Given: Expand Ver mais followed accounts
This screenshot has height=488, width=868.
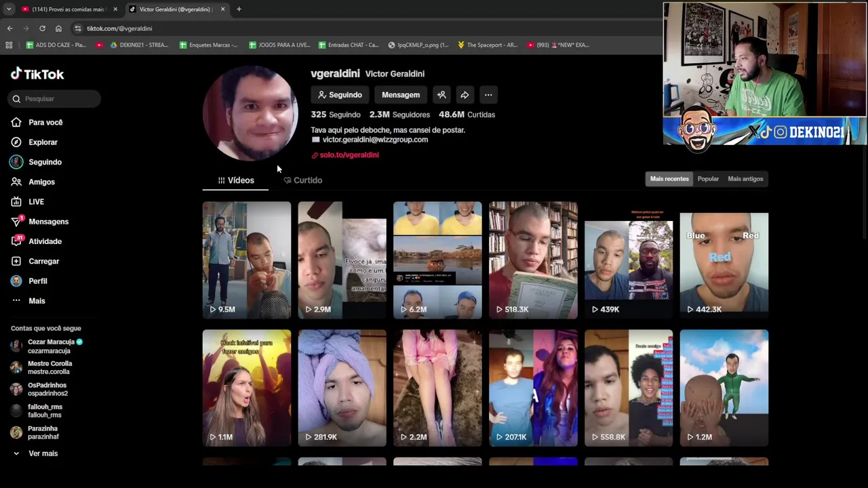Looking at the screenshot, I should [x=35, y=453].
